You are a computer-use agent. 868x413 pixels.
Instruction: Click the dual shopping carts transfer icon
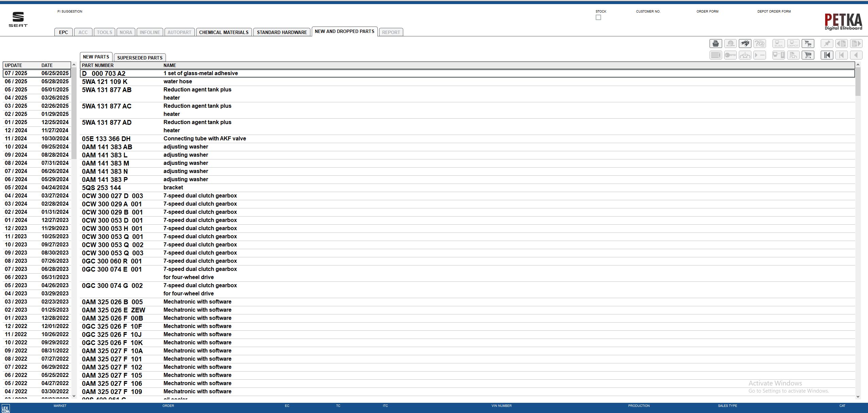click(808, 44)
